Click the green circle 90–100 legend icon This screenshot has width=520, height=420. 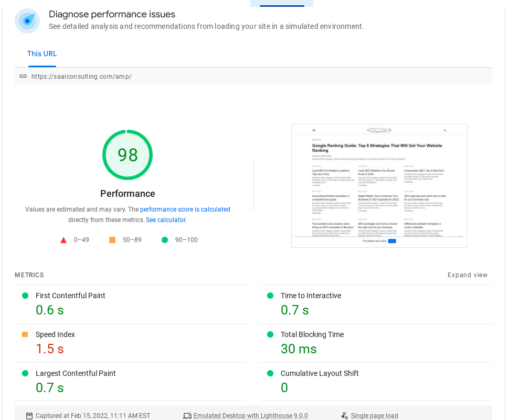point(165,240)
